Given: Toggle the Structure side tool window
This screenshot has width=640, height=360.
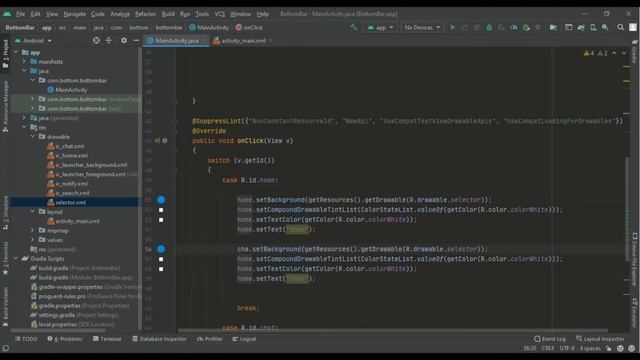Looking at the screenshot, I should coord(5,212).
